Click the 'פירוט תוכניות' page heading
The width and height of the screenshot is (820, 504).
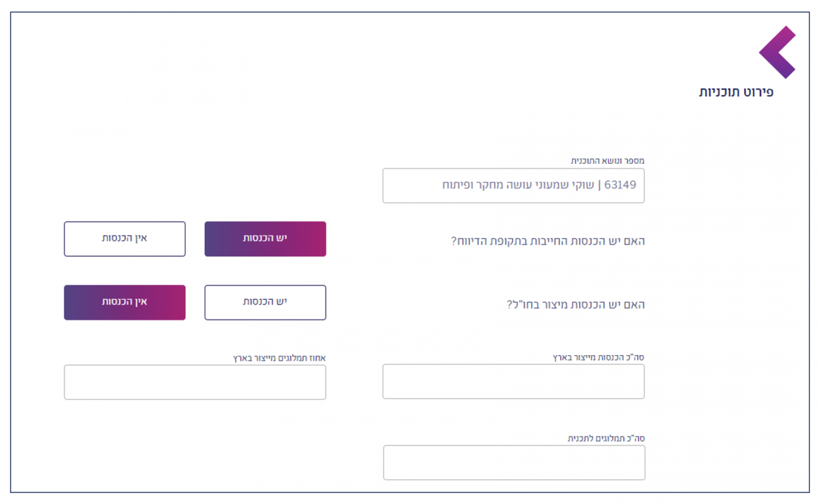pos(736,92)
